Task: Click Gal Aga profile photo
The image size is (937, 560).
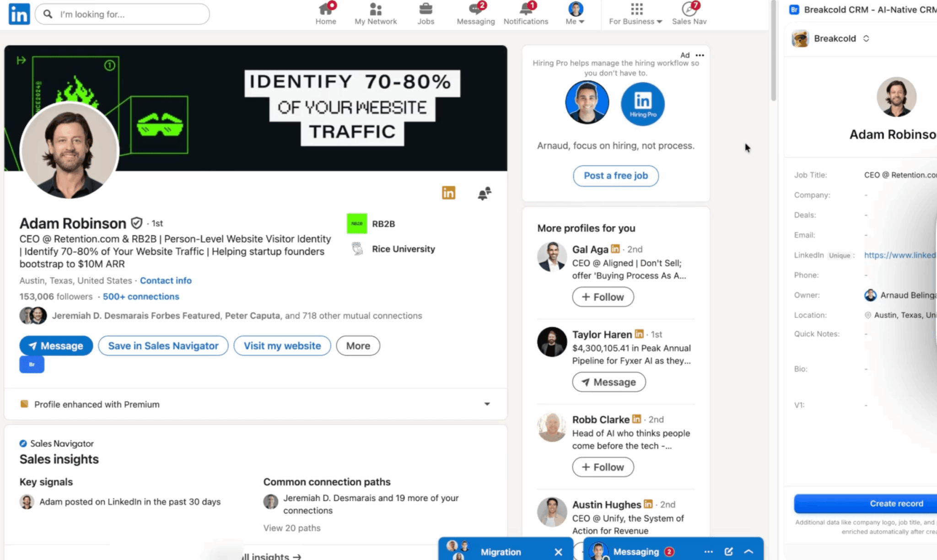Action: (x=552, y=257)
